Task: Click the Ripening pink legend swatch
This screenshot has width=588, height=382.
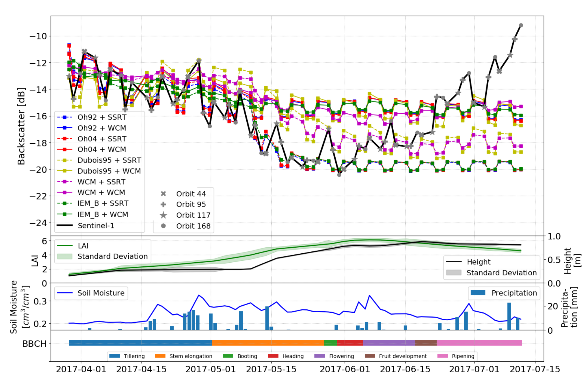Action: (442, 356)
